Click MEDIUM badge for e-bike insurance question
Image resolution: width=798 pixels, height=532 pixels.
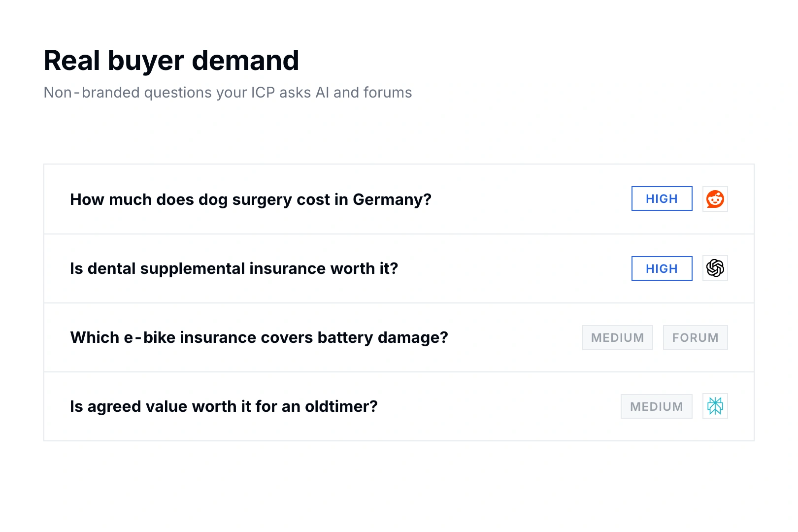pyautogui.click(x=617, y=337)
